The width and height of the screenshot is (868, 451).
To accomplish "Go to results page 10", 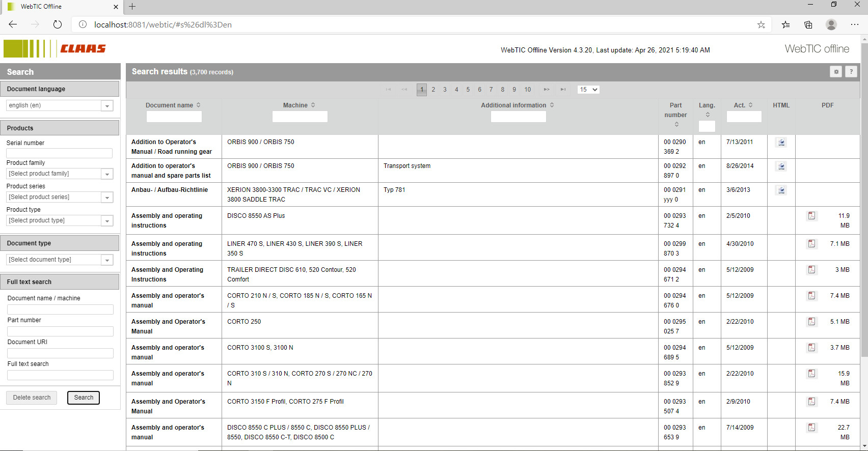I will (x=528, y=90).
